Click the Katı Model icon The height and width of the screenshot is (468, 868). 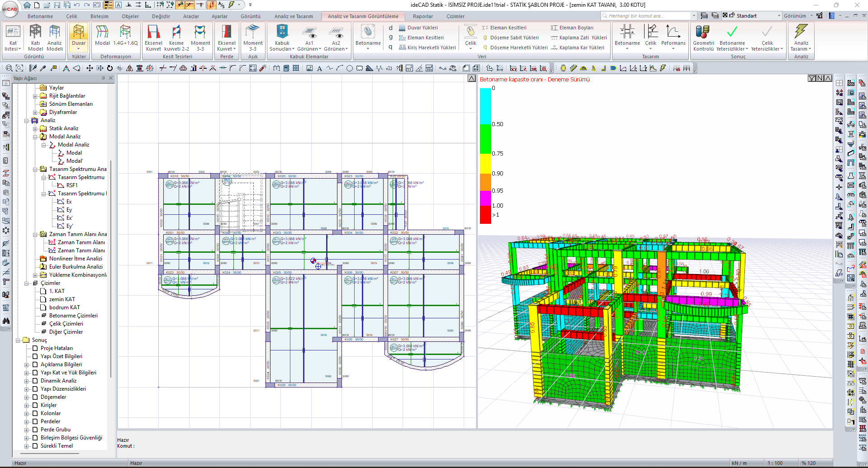coord(35,38)
